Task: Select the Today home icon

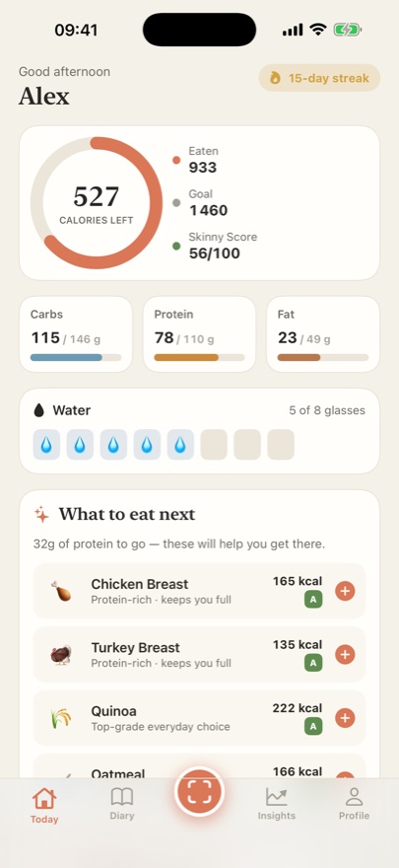Action: pos(44,798)
